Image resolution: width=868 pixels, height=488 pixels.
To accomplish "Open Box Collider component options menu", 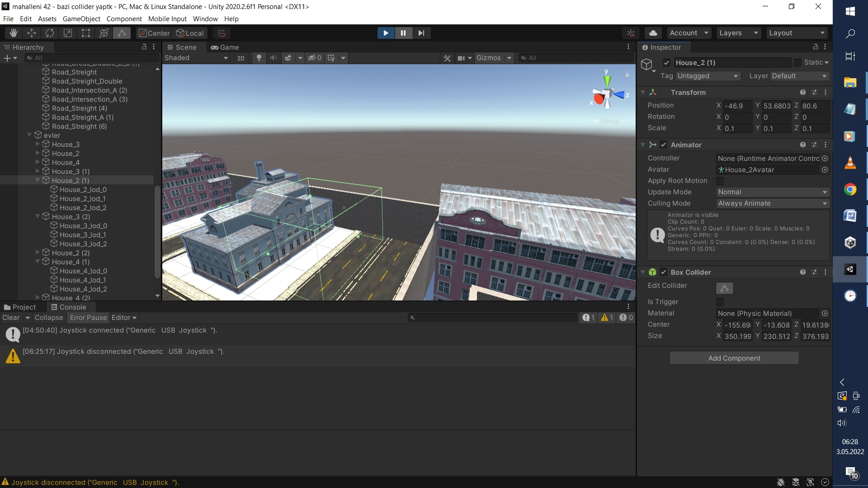I will pos(826,272).
